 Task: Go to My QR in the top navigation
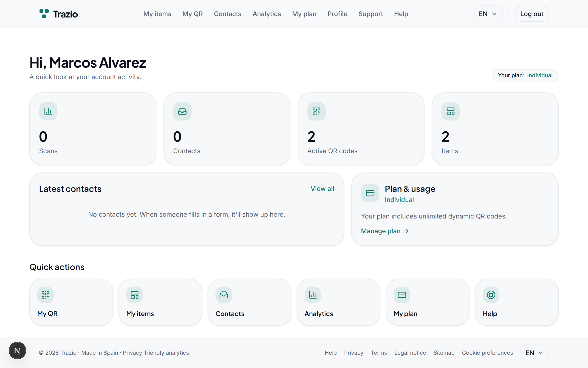pos(192,14)
